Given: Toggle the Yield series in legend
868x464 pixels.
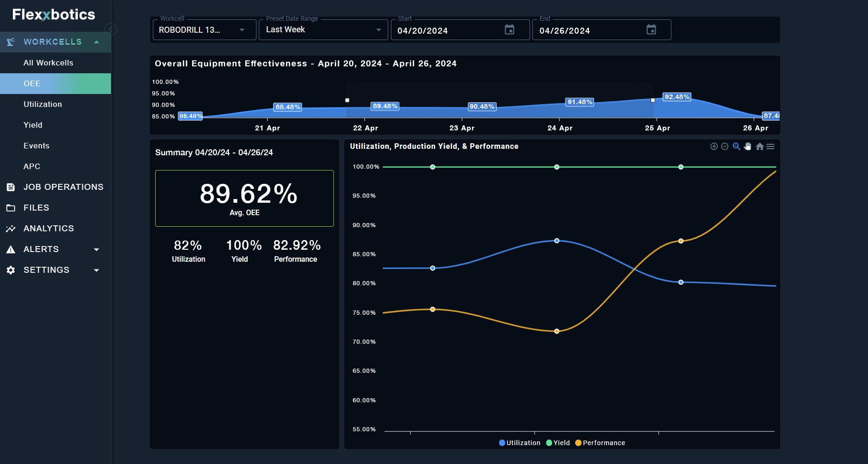Looking at the screenshot, I should click(558, 443).
